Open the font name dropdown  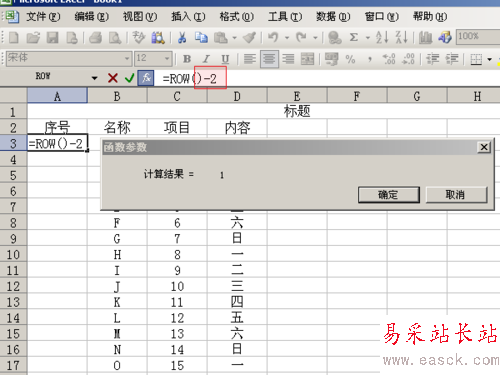click(127, 59)
